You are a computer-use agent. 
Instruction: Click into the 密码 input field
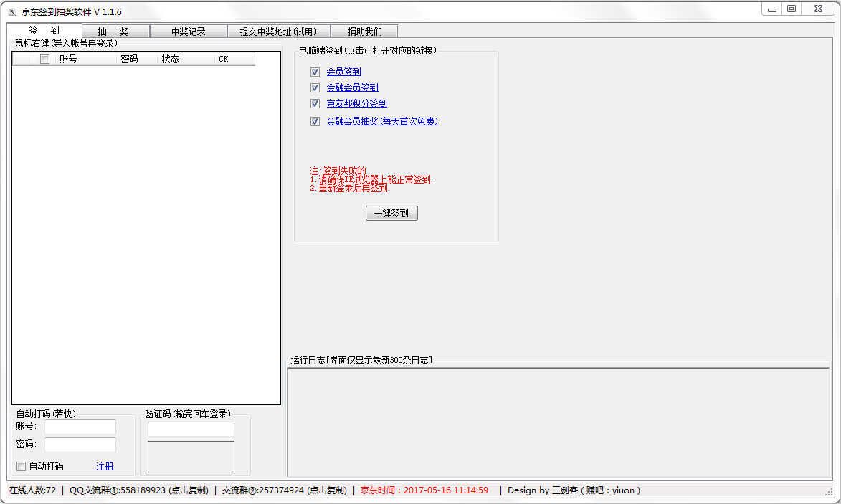pos(80,444)
